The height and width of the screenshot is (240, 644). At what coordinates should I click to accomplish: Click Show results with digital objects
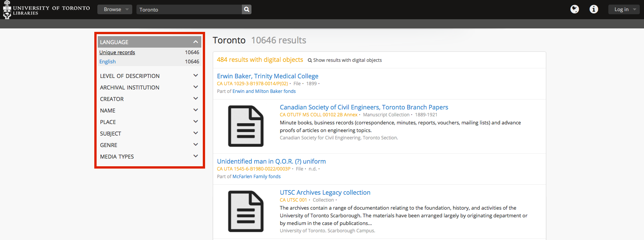point(345,60)
